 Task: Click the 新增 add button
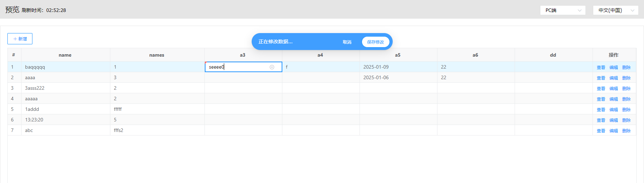[20, 39]
